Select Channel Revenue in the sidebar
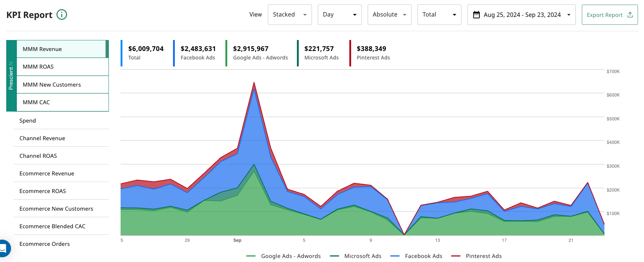644x262 pixels. pyautogui.click(x=61, y=138)
